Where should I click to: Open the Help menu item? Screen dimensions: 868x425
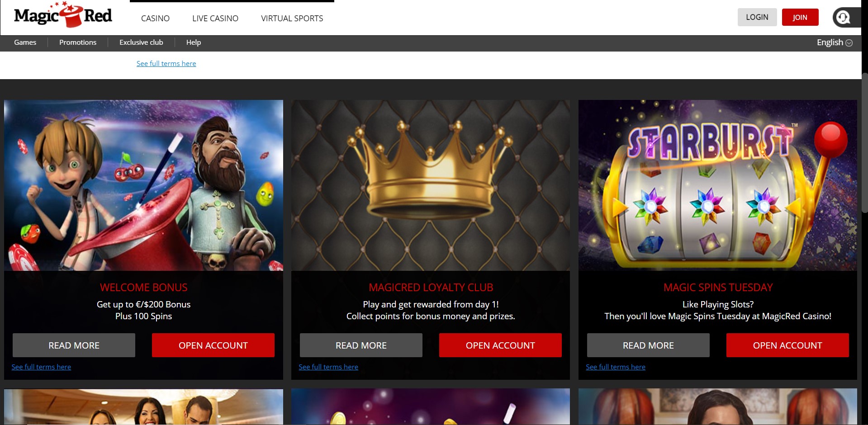194,42
